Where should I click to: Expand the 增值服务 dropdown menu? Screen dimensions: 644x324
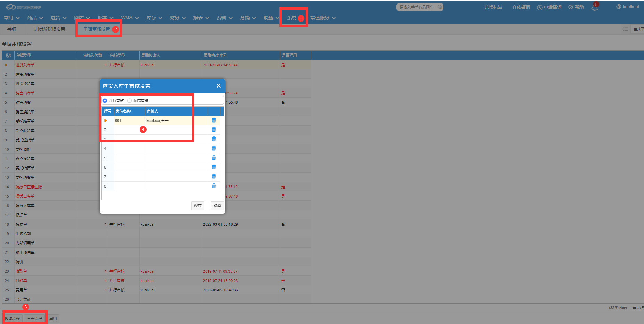pyautogui.click(x=323, y=18)
